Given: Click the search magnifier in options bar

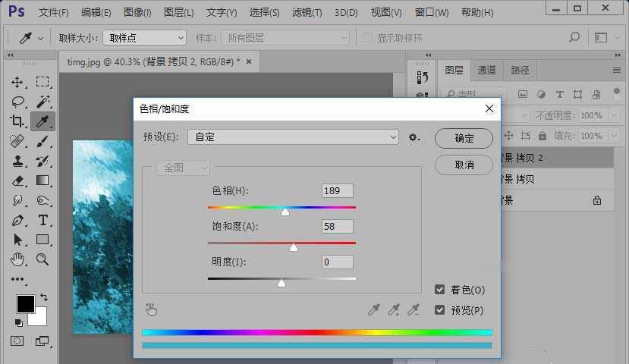Looking at the screenshot, I should 574,38.
